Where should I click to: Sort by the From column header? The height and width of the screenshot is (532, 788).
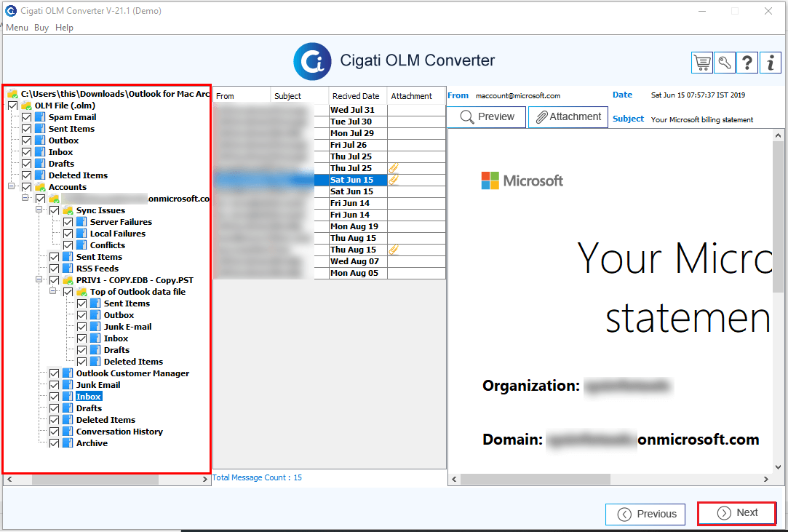242,95
